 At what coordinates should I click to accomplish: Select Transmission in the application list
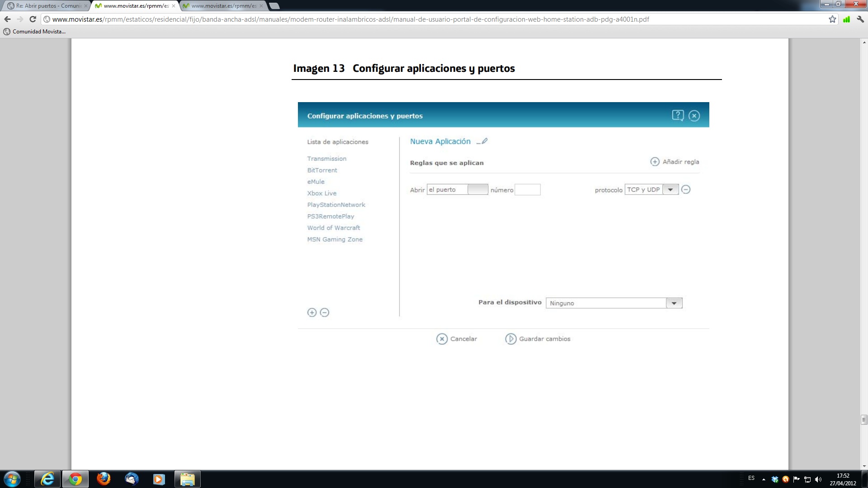tap(327, 159)
